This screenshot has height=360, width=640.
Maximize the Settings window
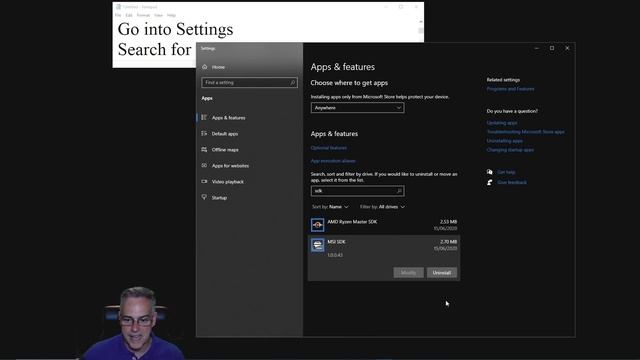(x=552, y=48)
